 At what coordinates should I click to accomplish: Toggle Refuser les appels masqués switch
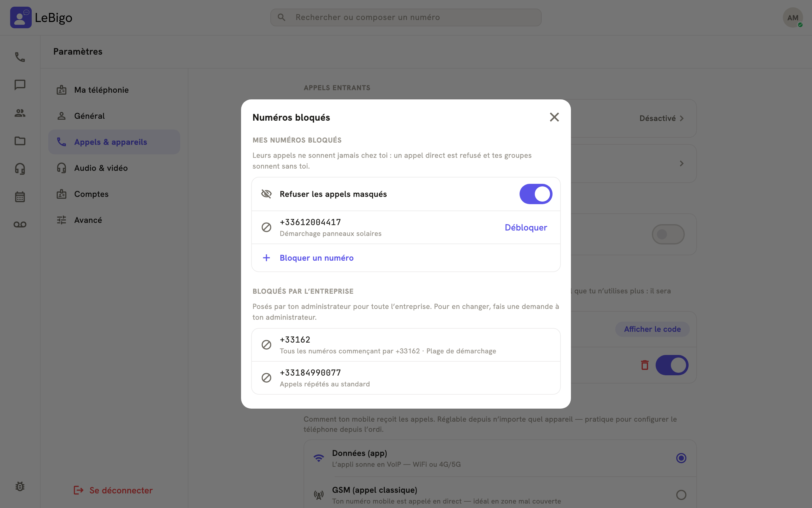(x=536, y=194)
